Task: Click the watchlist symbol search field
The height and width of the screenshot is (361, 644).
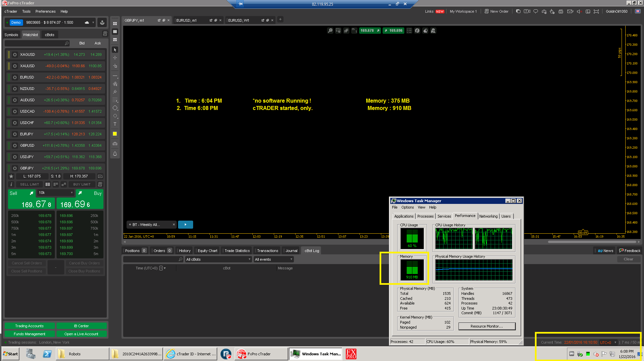Action: click(37, 43)
